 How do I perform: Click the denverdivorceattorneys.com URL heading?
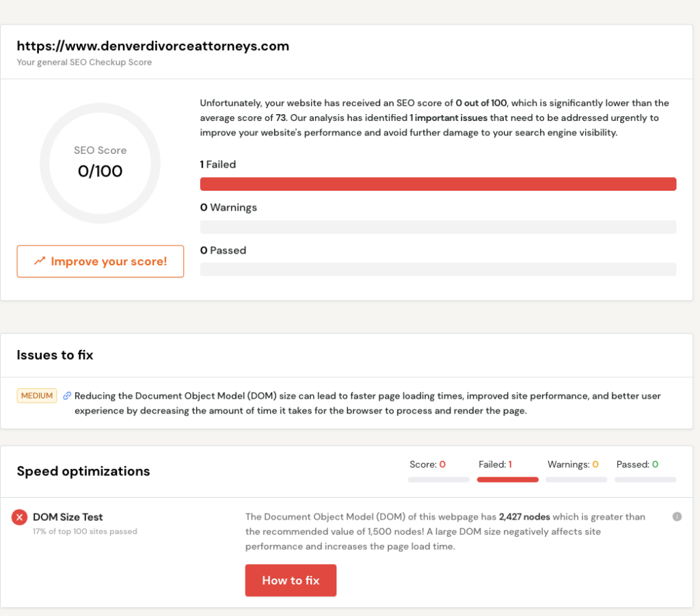(x=153, y=46)
